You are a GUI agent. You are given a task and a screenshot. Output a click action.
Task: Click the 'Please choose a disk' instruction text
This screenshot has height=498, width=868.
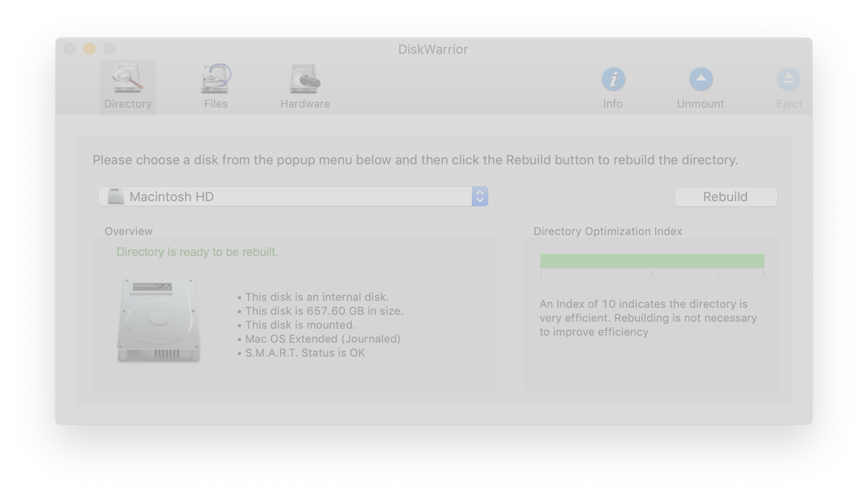coord(415,160)
